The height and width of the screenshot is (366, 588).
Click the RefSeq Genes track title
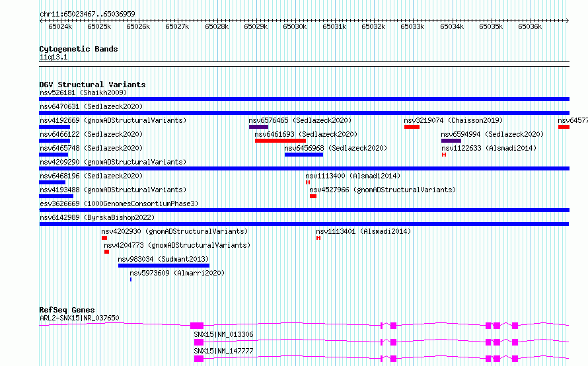[67, 310]
